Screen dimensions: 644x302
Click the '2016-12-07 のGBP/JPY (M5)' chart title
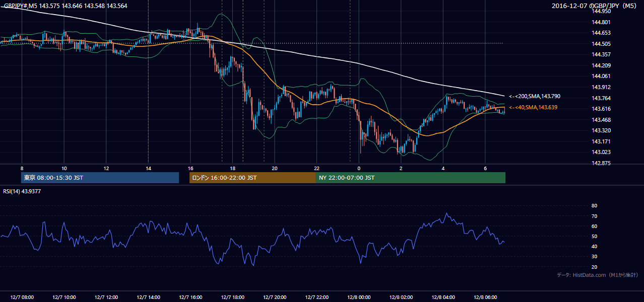click(x=595, y=6)
